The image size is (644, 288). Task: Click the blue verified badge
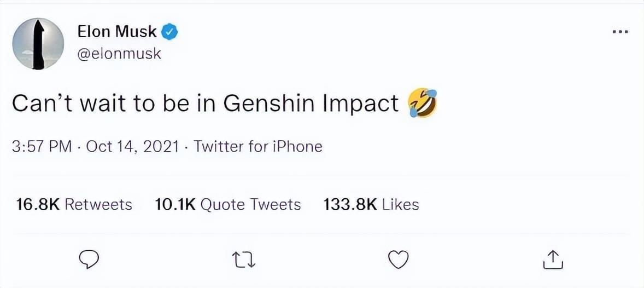(171, 32)
